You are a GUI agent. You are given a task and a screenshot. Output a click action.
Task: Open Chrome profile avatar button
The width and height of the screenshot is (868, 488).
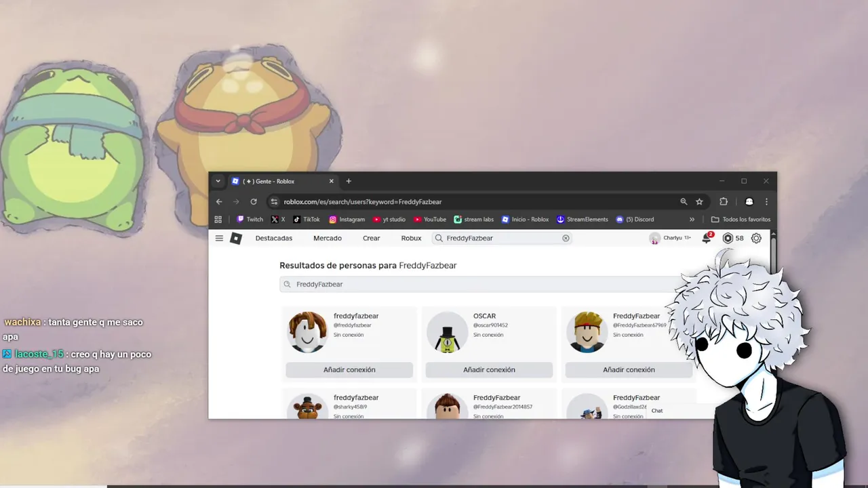coord(749,201)
